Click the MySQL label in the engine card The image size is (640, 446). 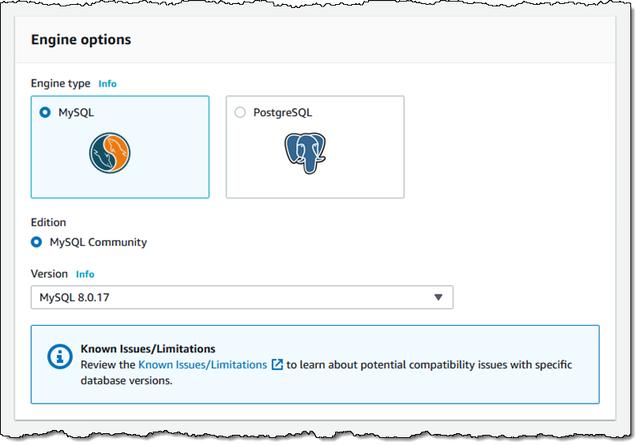point(76,113)
